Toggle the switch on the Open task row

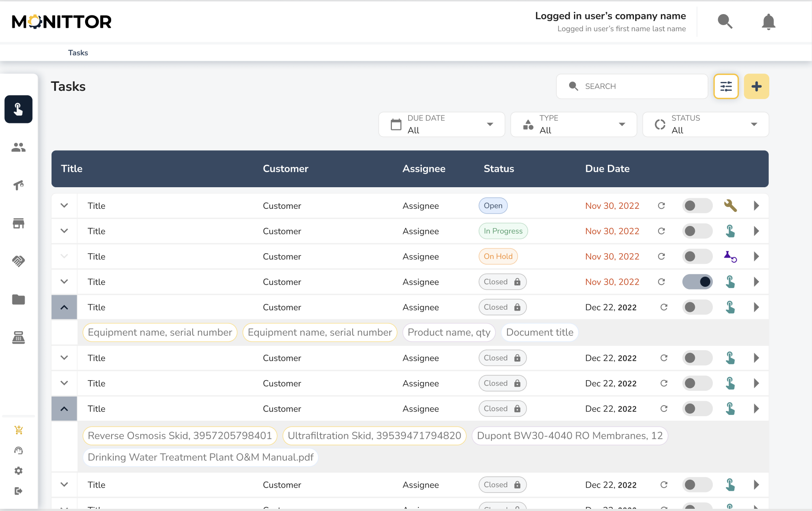click(697, 206)
